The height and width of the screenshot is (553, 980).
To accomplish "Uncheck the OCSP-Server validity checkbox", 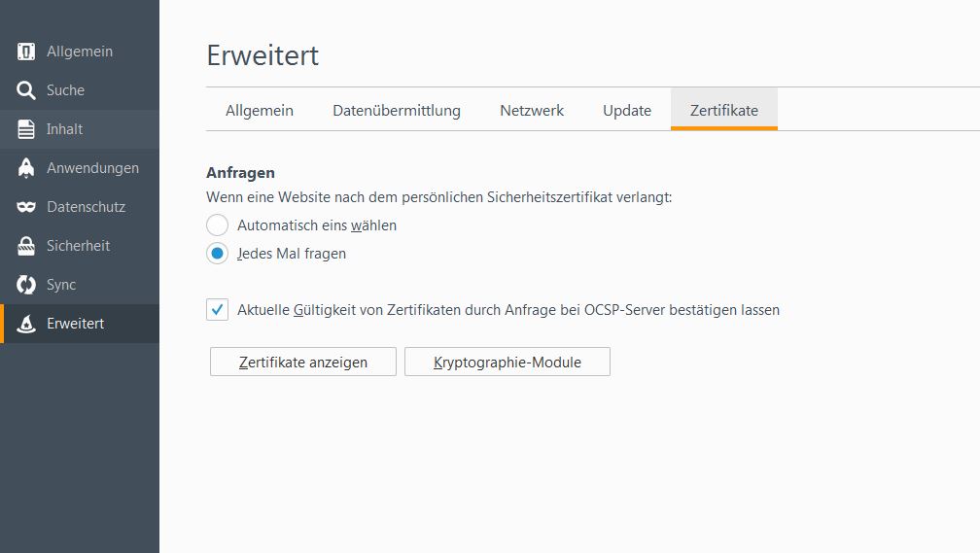I will tap(218, 310).
